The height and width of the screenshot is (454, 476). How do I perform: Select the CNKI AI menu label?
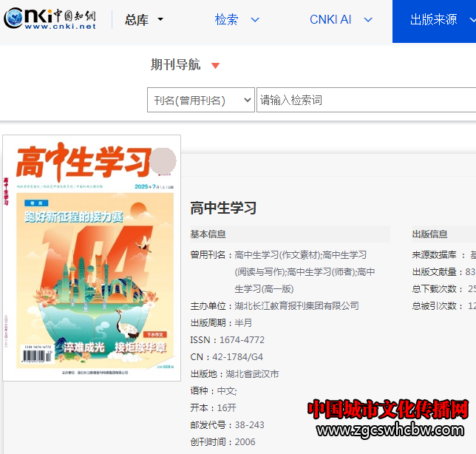pyautogui.click(x=330, y=20)
